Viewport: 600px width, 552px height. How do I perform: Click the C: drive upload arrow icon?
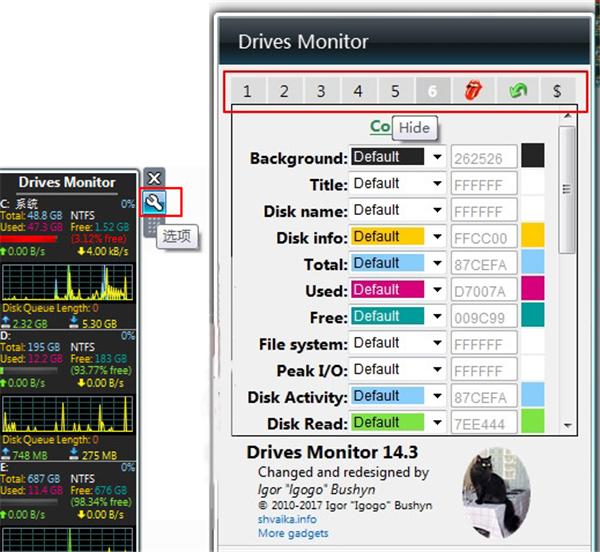point(3,251)
